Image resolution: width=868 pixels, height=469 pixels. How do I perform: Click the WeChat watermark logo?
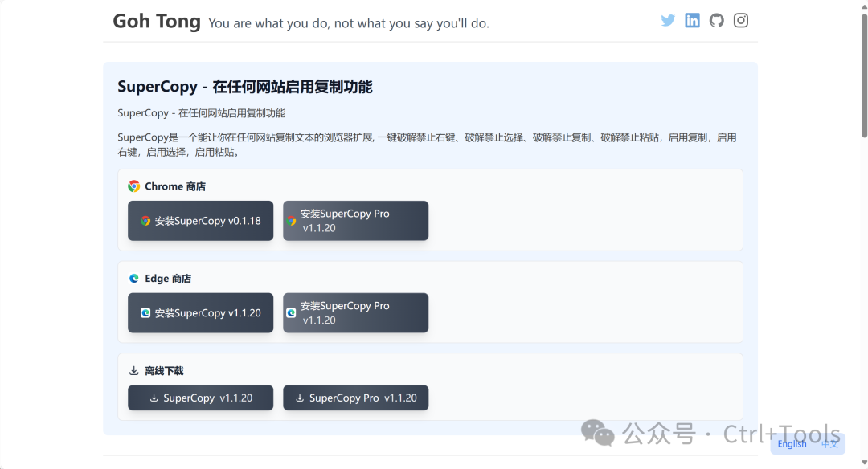click(598, 434)
